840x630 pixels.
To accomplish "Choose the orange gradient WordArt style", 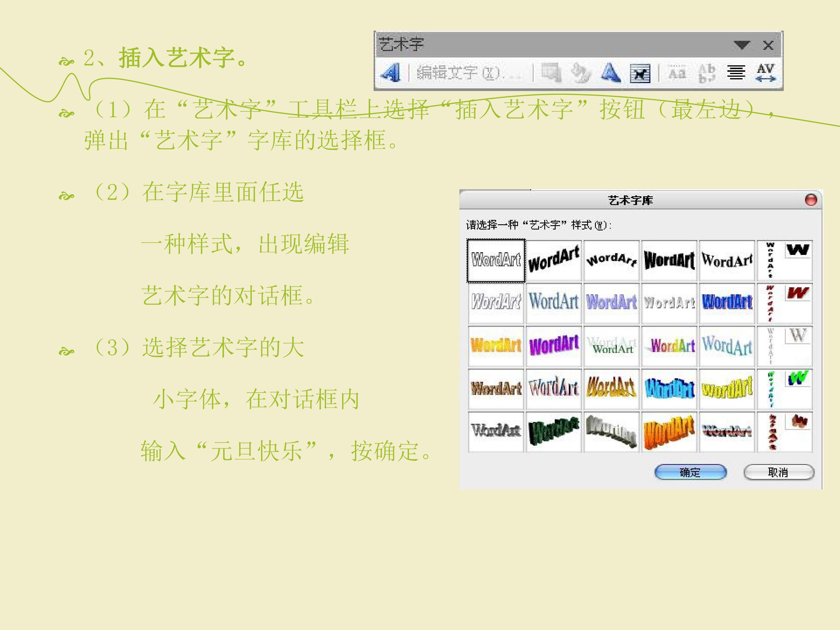I will [x=496, y=346].
